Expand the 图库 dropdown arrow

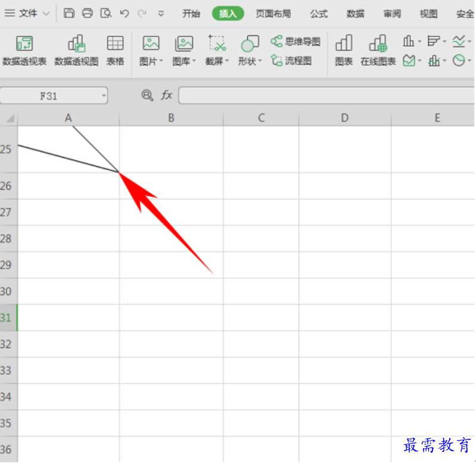[194, 61]
